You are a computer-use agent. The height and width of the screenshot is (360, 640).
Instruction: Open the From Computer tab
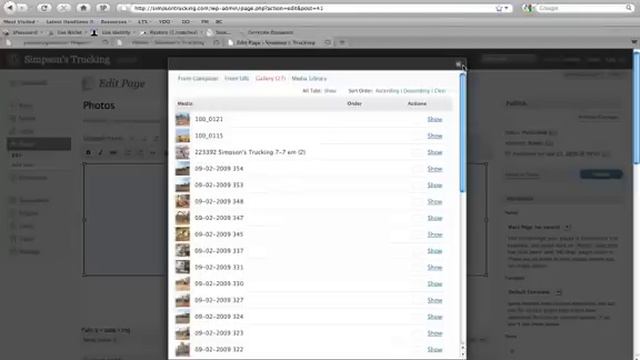[198, 78]
